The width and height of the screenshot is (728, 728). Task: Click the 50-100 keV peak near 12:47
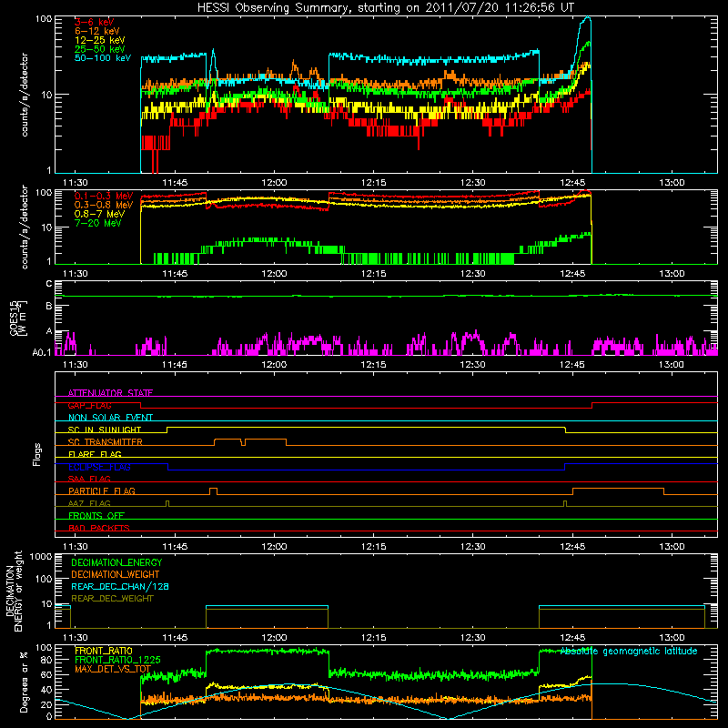pyautogui.click(x=587, y=18)
